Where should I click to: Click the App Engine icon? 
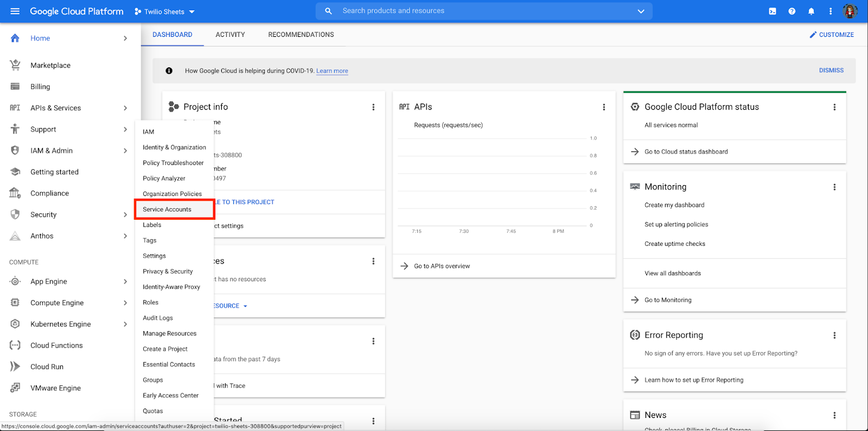(x=15, y=281)
